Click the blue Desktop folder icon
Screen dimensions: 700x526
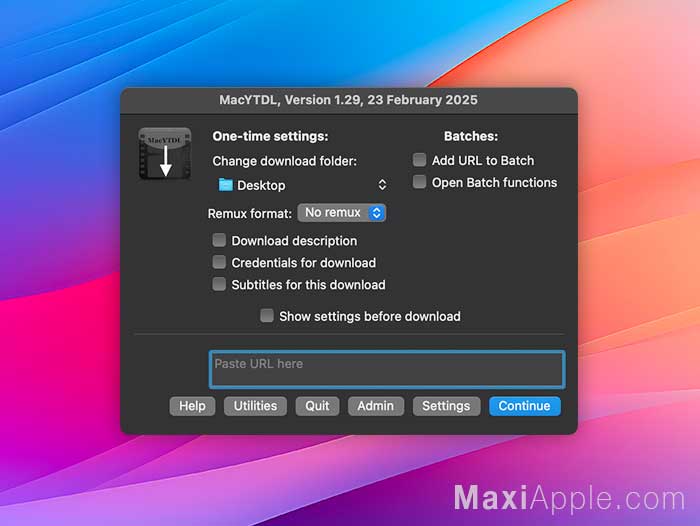(225, 185)
